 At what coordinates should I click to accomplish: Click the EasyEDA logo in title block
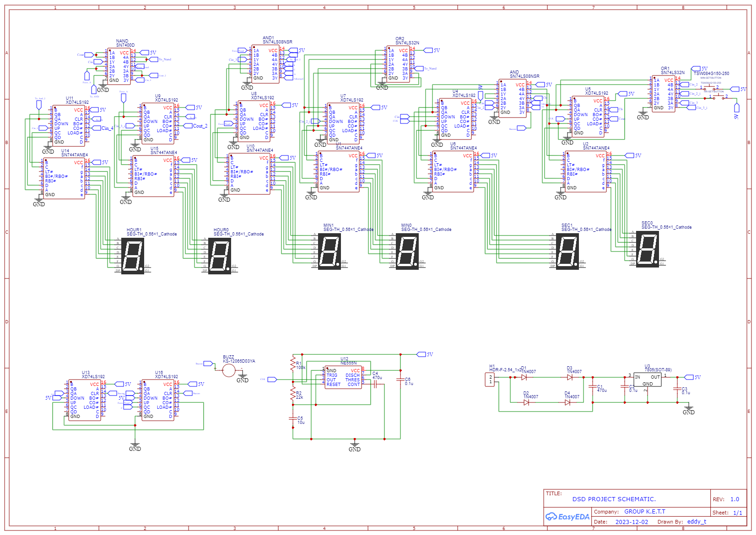[x=567, y=517]
